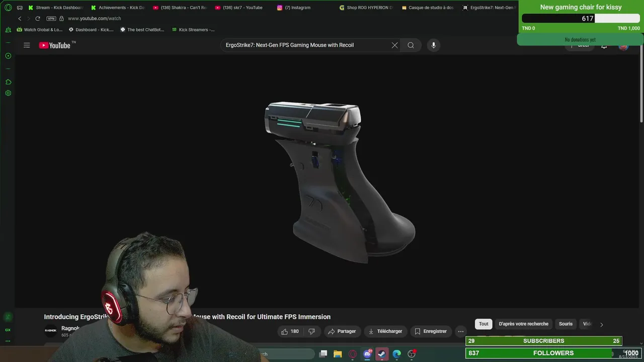Click Télécharger download button

pyautogui.click(x=385, y=331)
